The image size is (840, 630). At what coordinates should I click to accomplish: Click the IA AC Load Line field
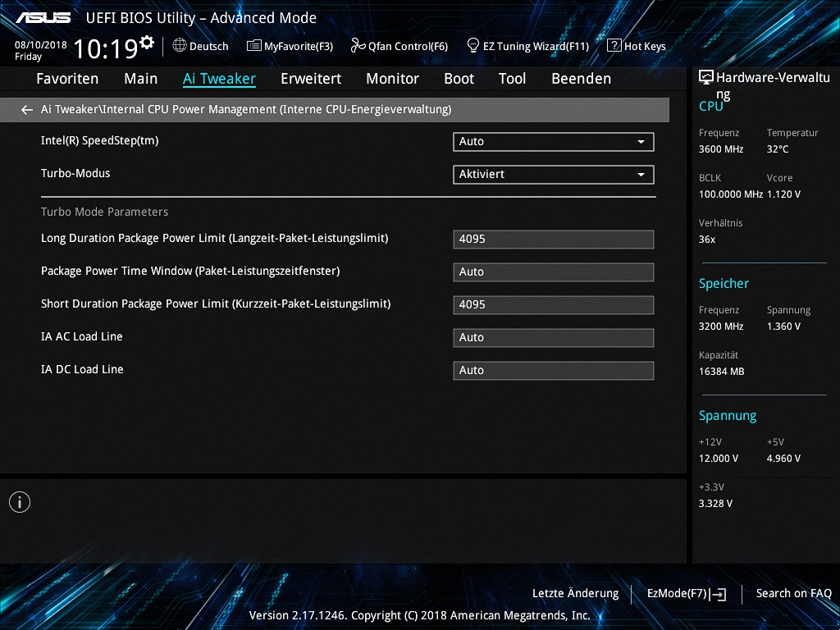tap(554, 337)
